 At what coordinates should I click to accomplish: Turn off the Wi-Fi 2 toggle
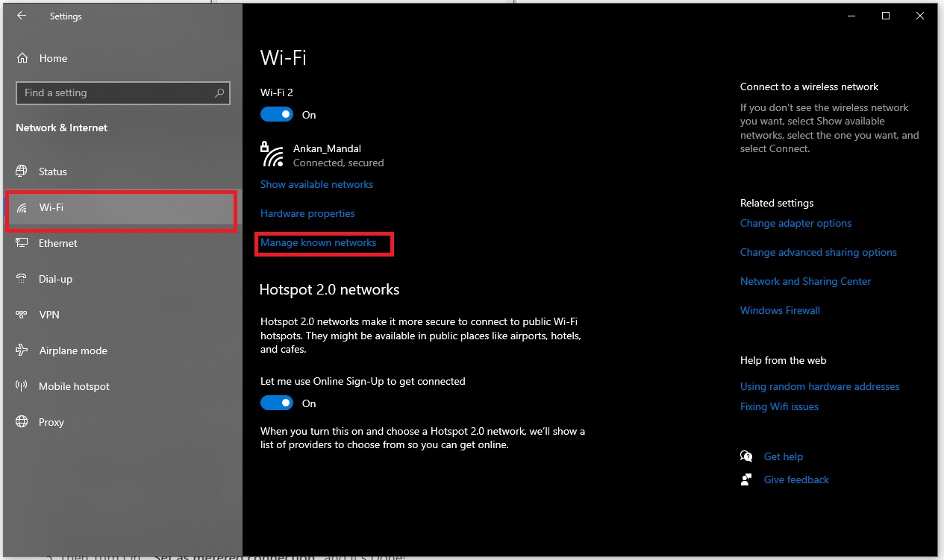pyautogui.click(x=276, y=113)
